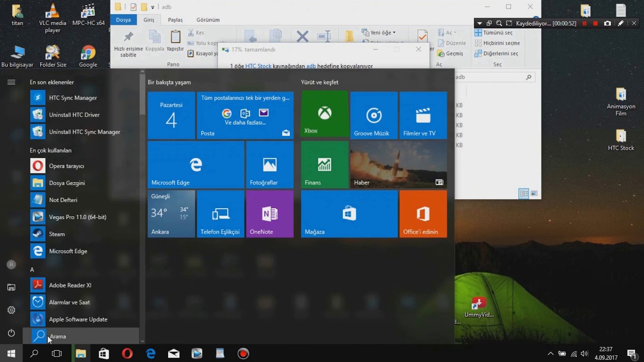Open the Pazartesi 4 calendar tile
The image size is (644, 362).
coord(171,115)
